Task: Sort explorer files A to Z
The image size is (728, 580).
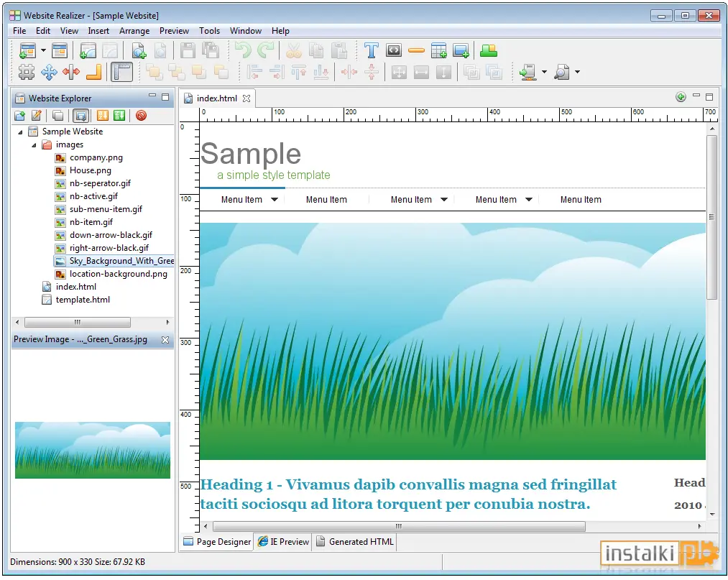Action: [102, 116]
